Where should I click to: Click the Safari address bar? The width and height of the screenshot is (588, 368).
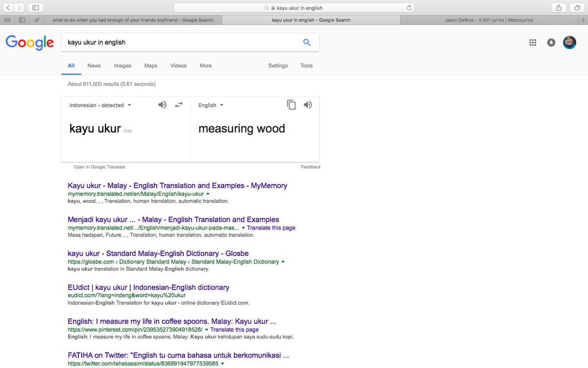pyautogui.click(x=294, y=8)
